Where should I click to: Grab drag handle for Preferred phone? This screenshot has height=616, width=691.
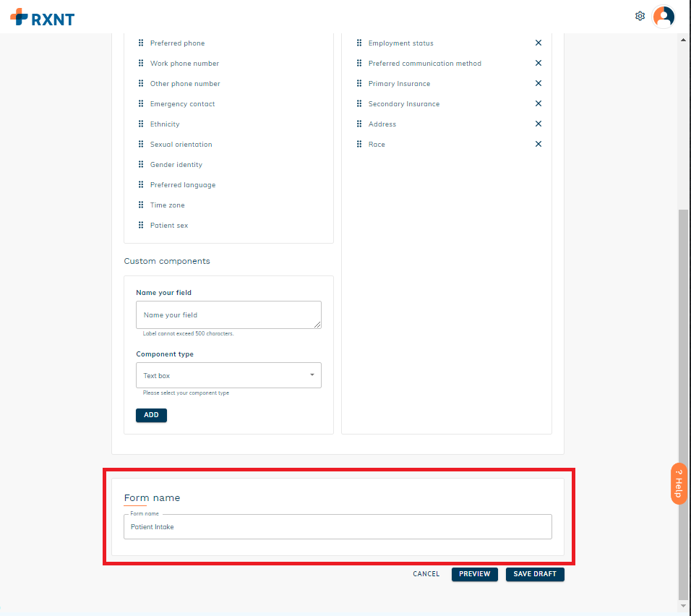[141, 43]
